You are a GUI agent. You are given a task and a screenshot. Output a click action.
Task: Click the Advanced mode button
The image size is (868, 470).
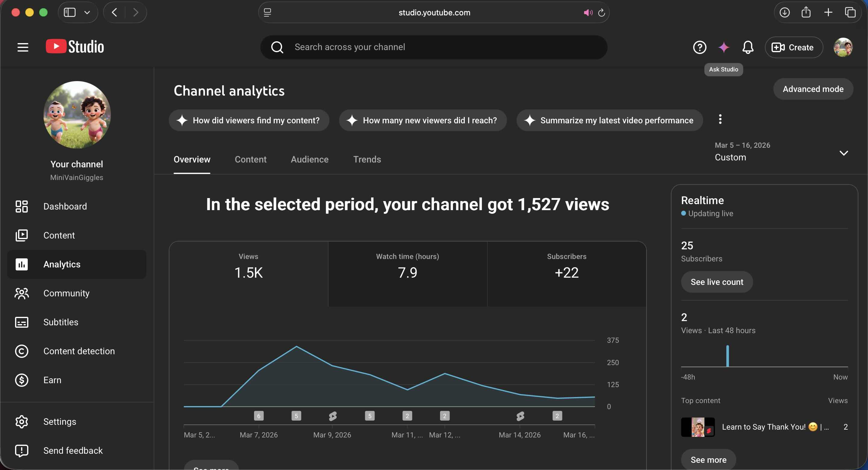[813, 89]
